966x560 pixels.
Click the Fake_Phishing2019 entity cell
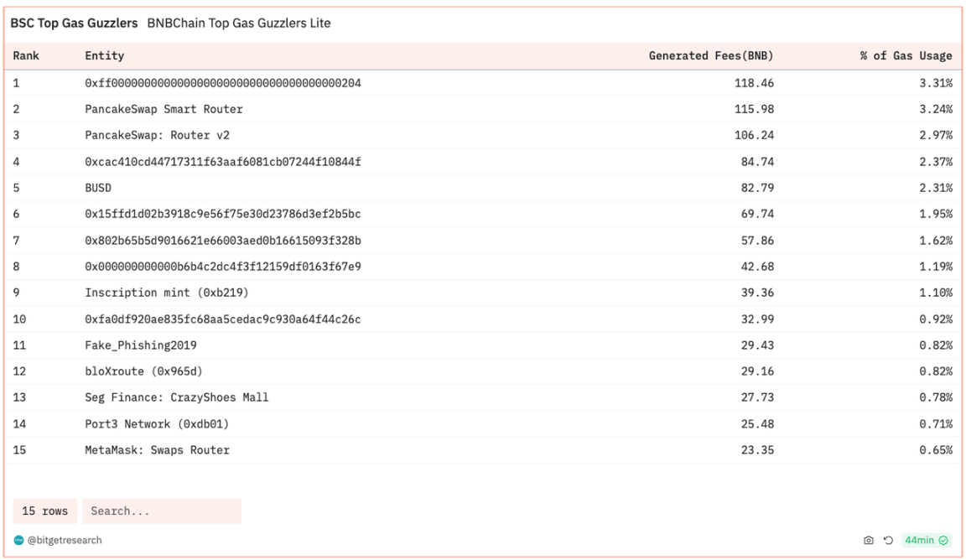click(x=141, y=345)
